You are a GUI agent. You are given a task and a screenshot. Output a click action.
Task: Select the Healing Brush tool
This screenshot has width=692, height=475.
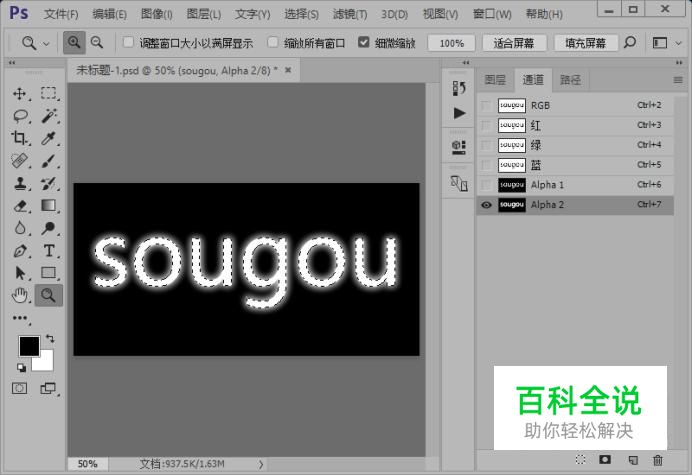[x=19, y=161]
